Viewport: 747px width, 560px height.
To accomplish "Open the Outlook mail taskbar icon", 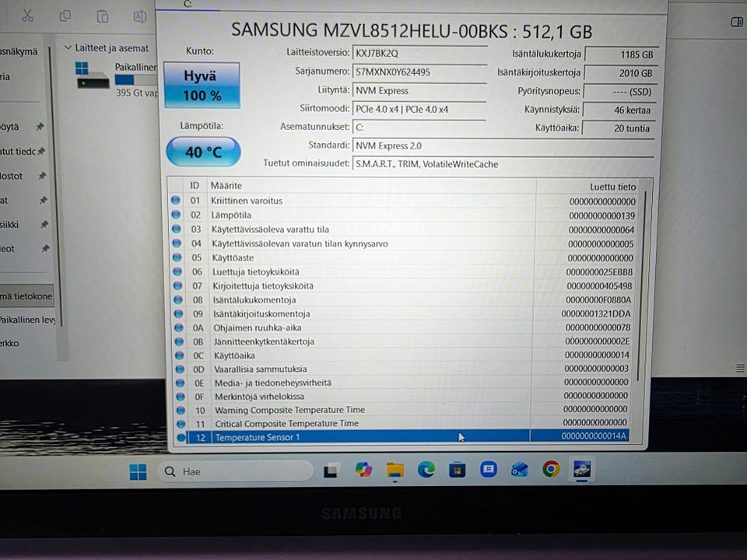I will pyautogui.click(x=519, y=470).
